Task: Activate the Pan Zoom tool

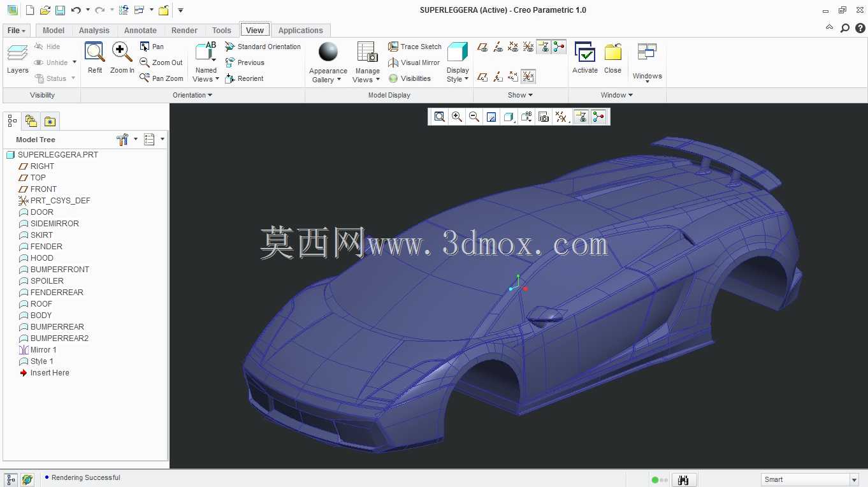Action: 161,78
